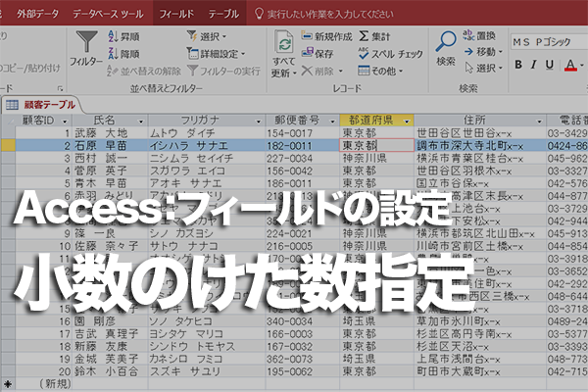Click the 顧客テーブル tab's table icon
The height and width of the screenshot is (392, 588).
(x=12, y=105)
